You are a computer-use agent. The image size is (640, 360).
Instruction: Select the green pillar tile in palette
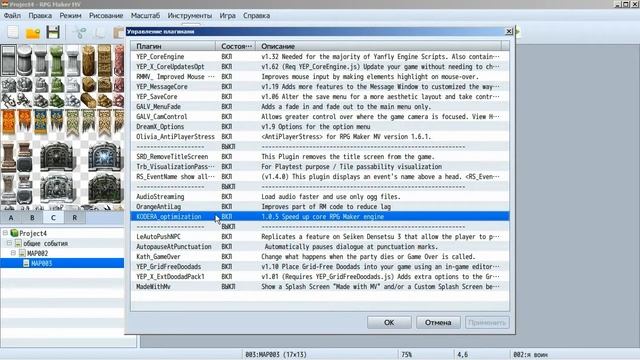click(57, 60)
